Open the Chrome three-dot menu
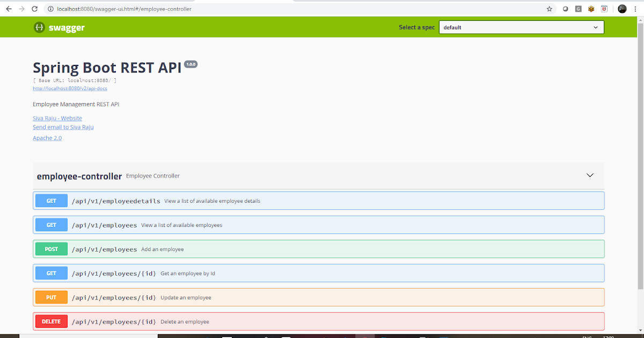 [635, 9]
